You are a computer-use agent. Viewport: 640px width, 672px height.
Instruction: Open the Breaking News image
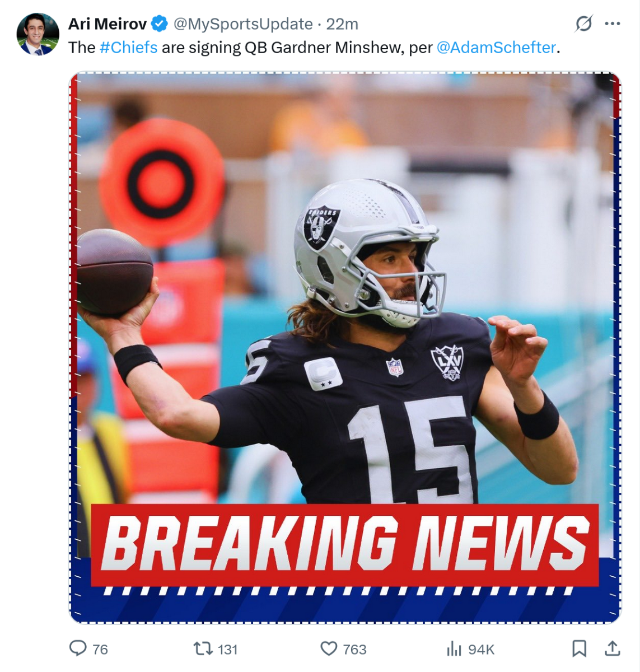click(x=345, y=348)
